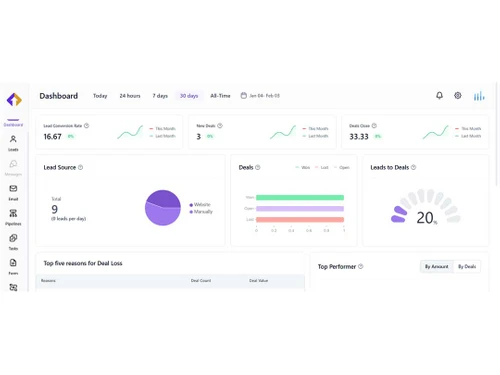Select the Today time filter
This screenshot has width=500, height=375.
[x=100, y=96]
